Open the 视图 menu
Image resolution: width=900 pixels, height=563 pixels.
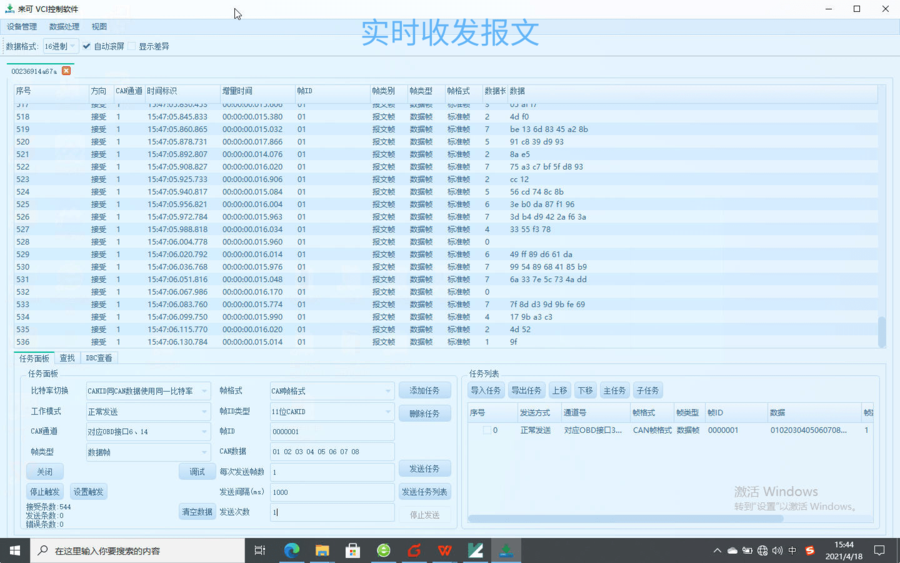(99, 26)
